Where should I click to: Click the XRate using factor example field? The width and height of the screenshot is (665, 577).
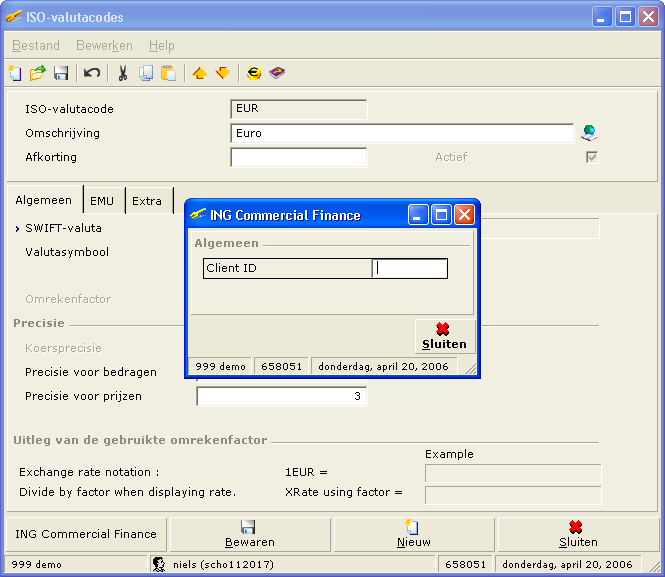[513, 495]
